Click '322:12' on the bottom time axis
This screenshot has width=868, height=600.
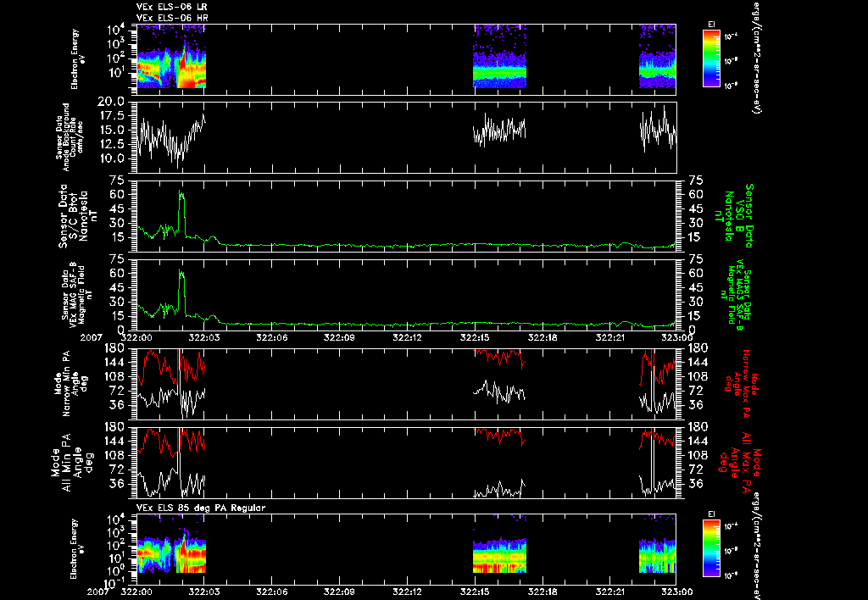pyautogui.click(x=407, y=592)
